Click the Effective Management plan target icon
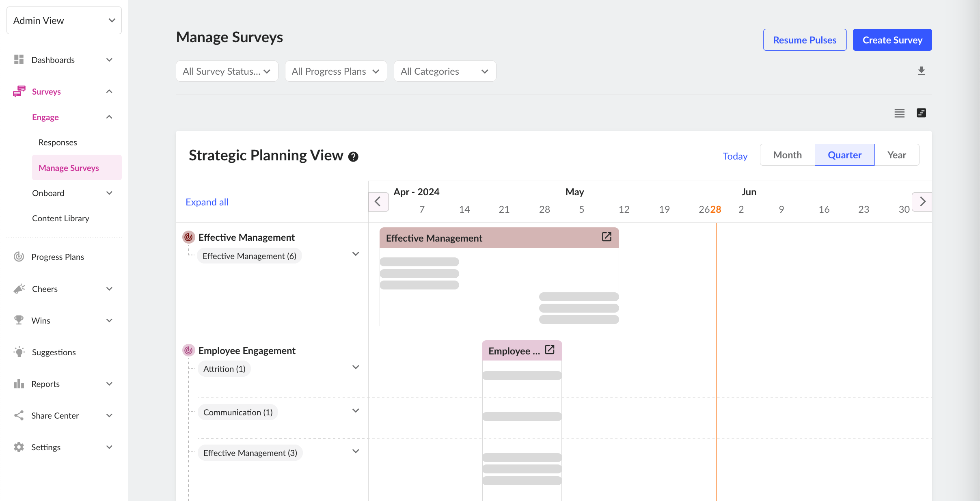The image size is (980, 501). [188, 237]
